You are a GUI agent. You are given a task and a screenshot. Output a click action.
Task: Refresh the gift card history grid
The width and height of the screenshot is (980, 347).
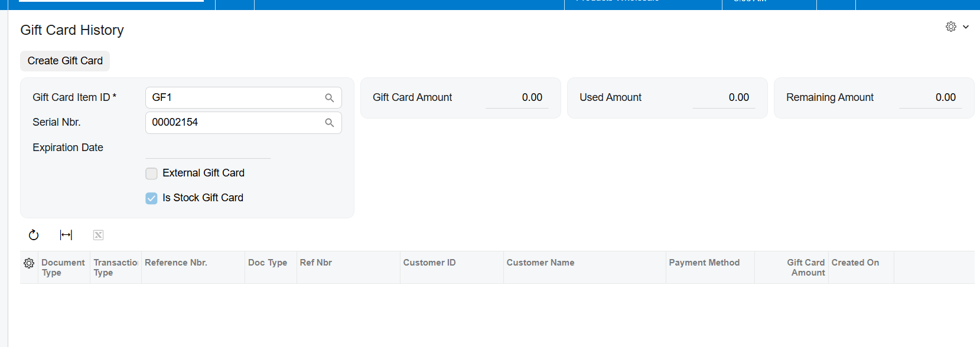point(34,235)
